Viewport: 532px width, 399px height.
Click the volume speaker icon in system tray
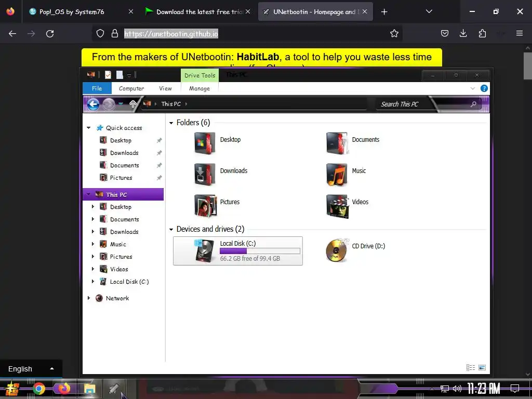click(x=457, y=389)
